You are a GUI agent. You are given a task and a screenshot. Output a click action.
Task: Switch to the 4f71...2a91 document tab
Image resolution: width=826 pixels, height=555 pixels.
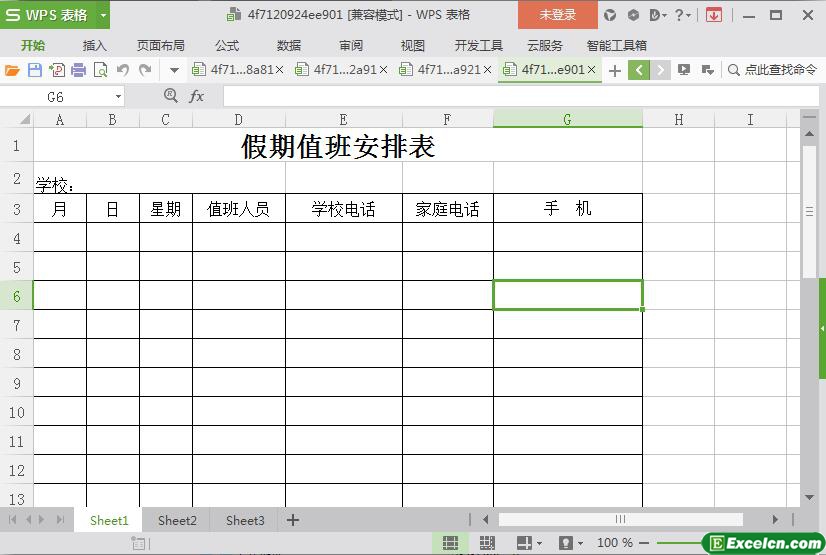pos(338,70)
